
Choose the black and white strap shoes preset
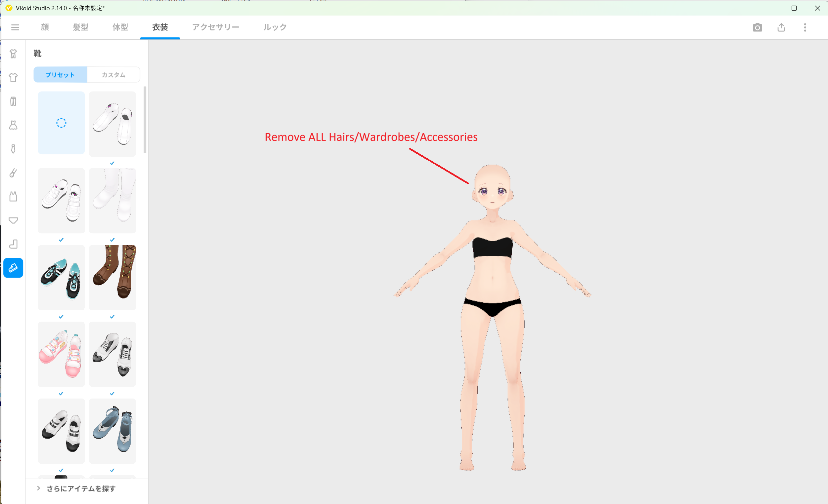coord(61,431)
